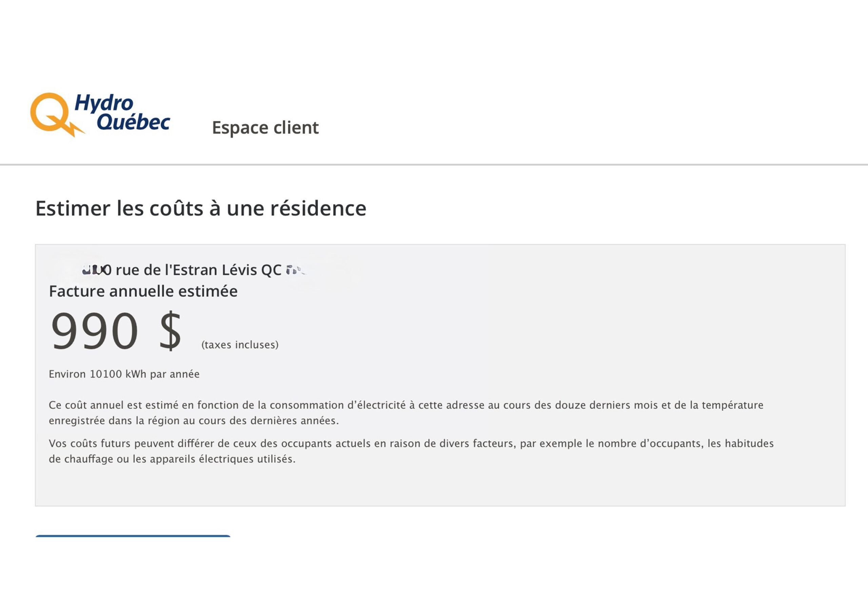868x599 pixels.
Task: Click the paragraph starting with Vos coûts futurs
Action: 411,451
